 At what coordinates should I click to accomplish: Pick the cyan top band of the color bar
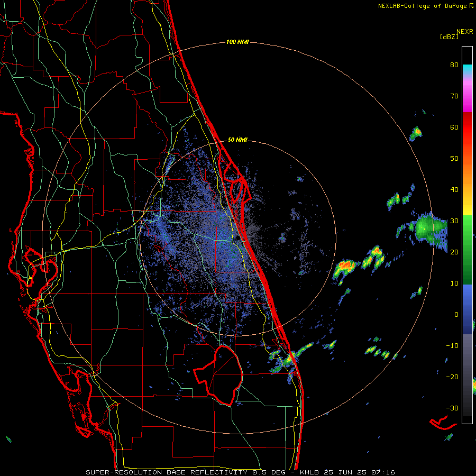pos(467,68)
